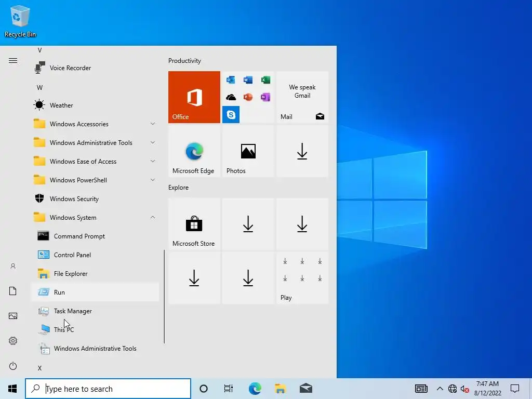Open Pictures from the Start sidebar

click(13, 316)
